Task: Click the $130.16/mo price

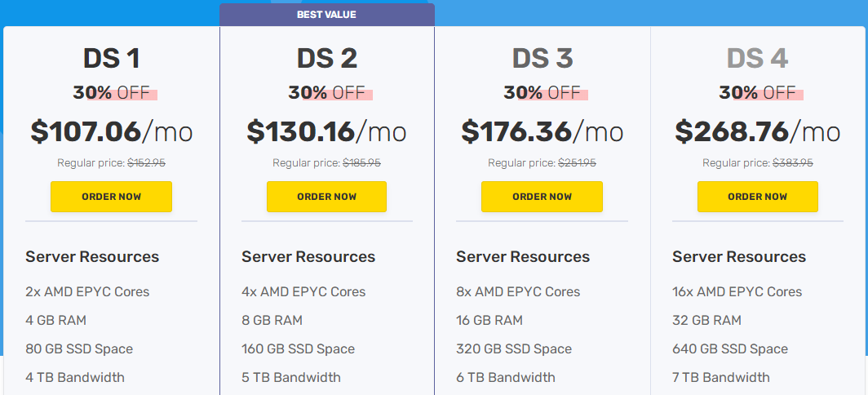Action: tap(326, 131)
